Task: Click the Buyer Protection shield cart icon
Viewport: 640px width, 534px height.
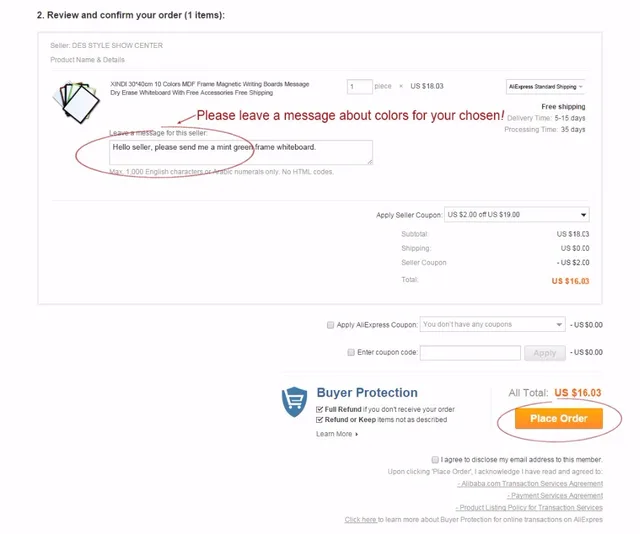Action: point(294,402)
